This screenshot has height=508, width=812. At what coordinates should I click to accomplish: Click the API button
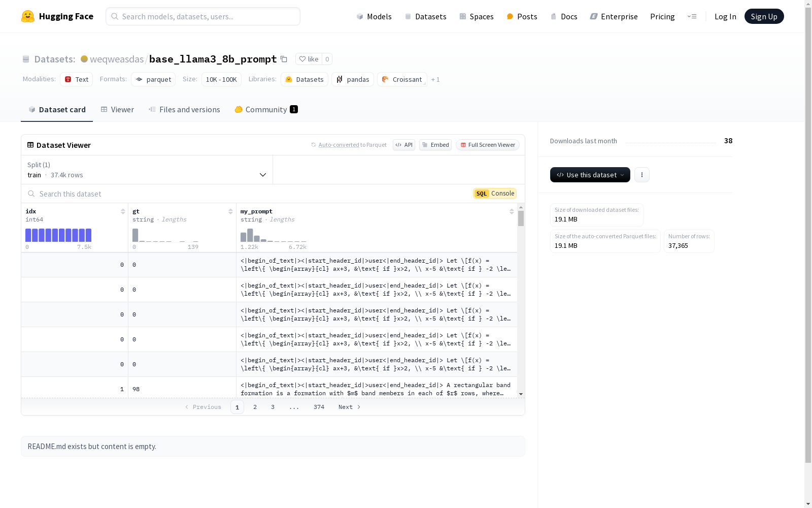point(404,145)
